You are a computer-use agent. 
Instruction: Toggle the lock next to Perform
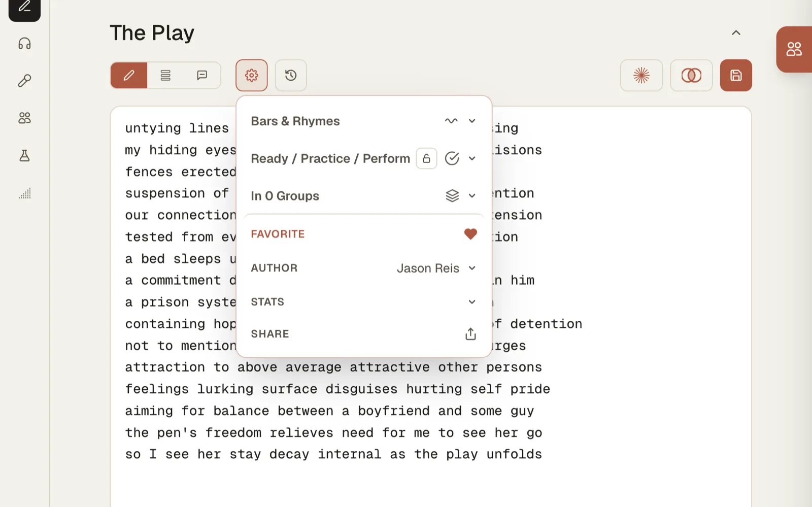426,158
